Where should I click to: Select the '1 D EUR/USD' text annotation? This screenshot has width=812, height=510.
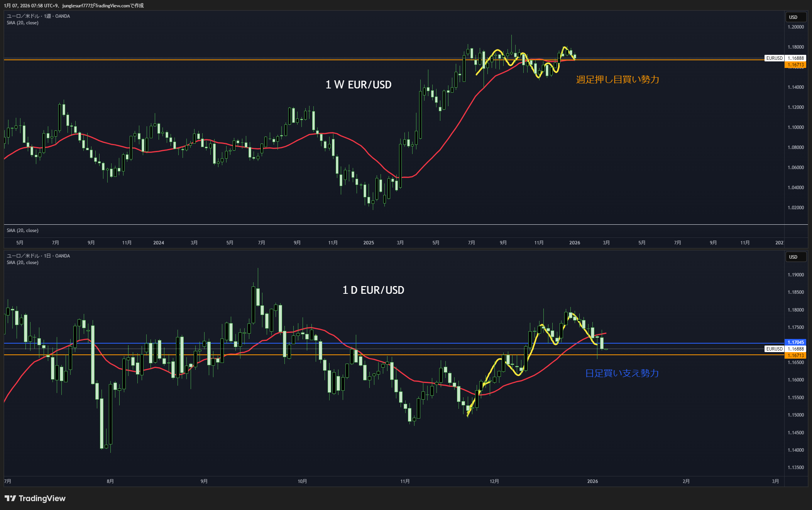click(373, 290)
